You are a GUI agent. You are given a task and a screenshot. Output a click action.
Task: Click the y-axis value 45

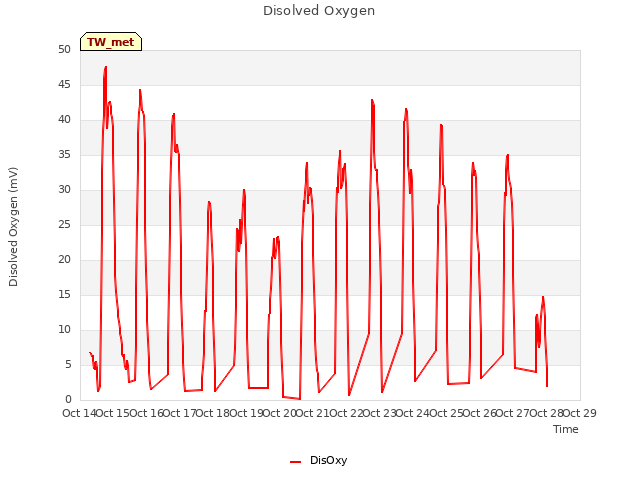(x=64, y=84)
